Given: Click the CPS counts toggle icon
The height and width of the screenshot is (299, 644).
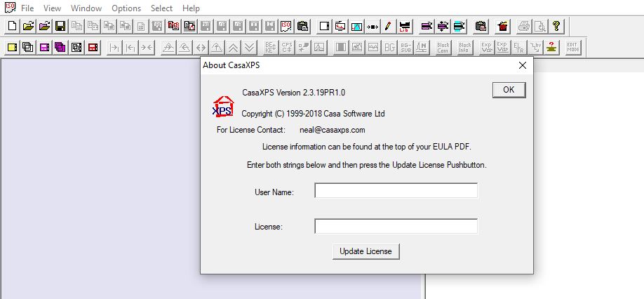Looking at the screenshot, I should click(287, 47).
